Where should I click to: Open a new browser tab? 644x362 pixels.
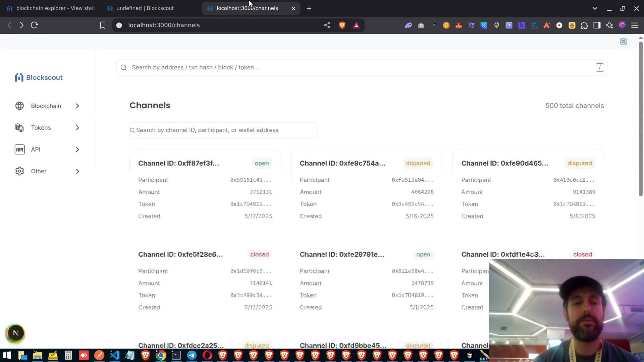(309, 8)
